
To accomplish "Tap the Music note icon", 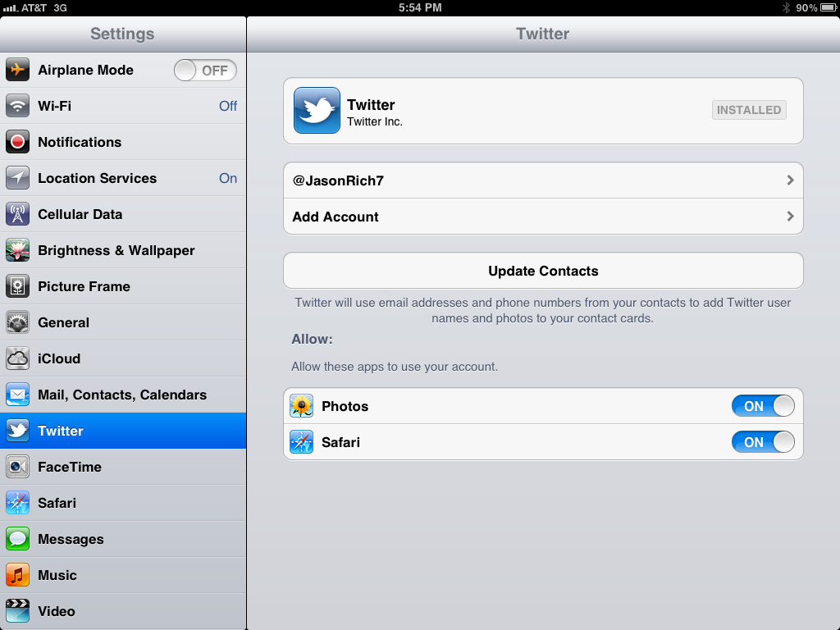I will 18,575.
